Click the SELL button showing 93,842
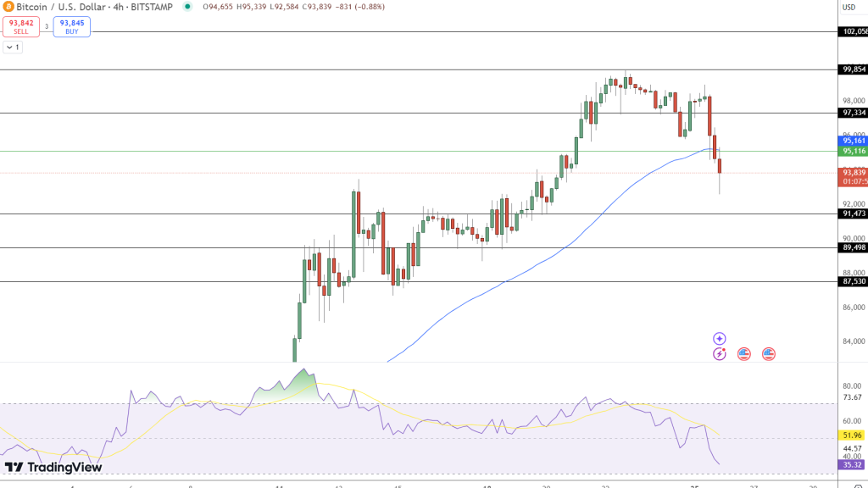The width and height of the screenshot is (868, 488). [21, 26]
